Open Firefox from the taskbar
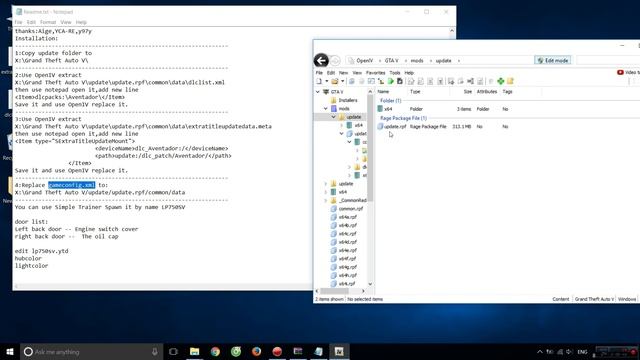This screenshot has width=640, height=360. 256,351
